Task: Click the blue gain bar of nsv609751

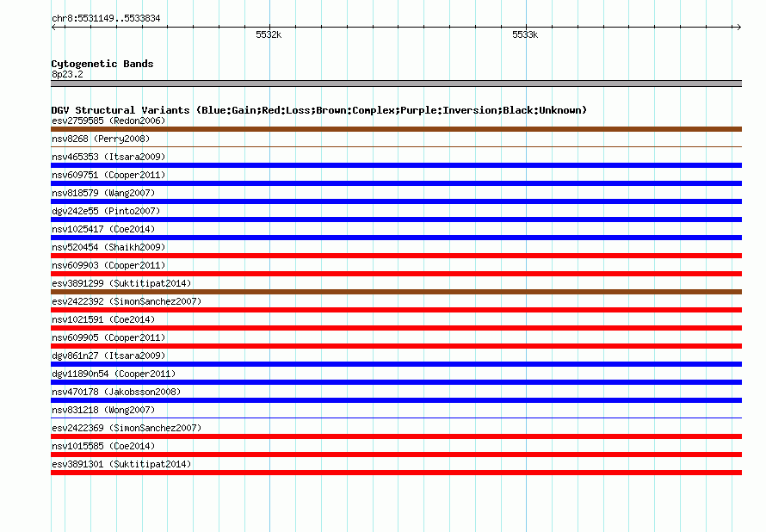Action: click(396, 183)
